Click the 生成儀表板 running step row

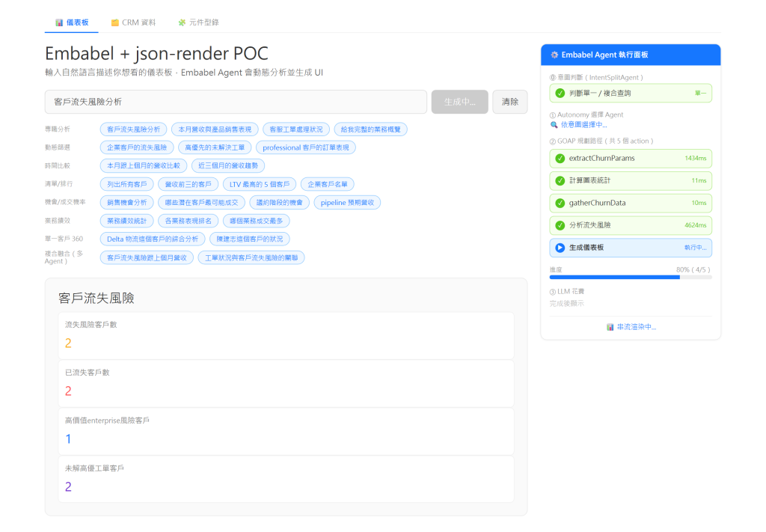point(631,248)
